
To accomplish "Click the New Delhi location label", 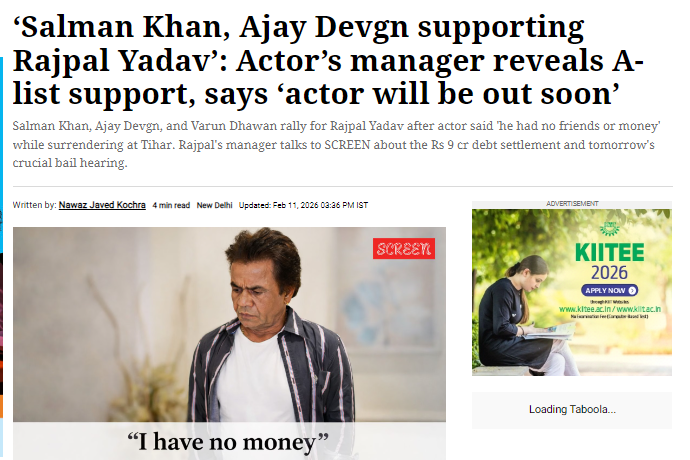I will pos(214,205).
